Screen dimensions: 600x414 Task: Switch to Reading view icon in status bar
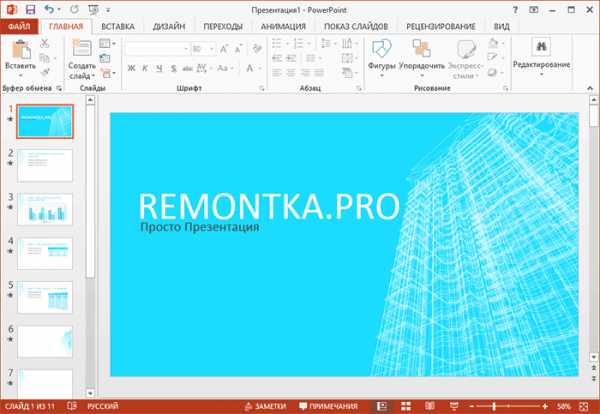(430, 406)
